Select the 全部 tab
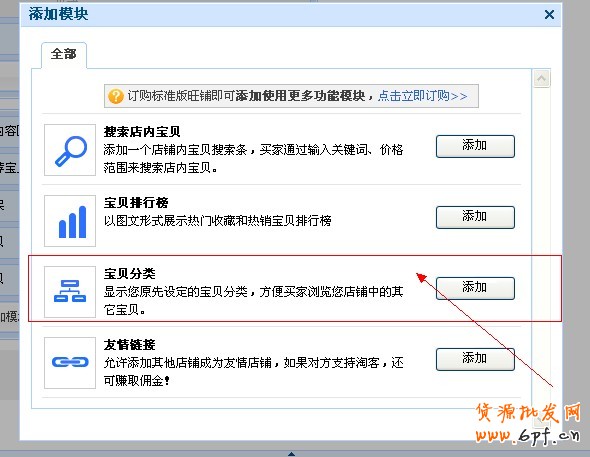 64,55
